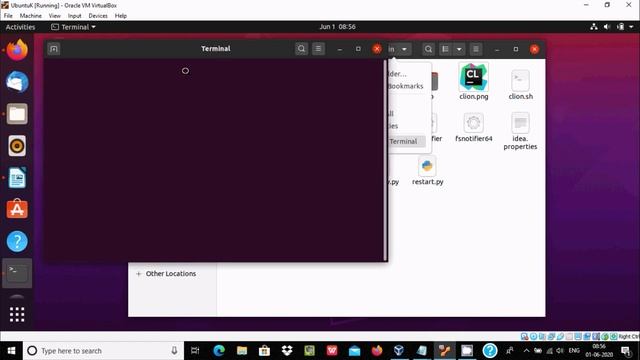Click the Terminal window scrollbar
This screenshot has width=640, height=360.
click(385, 160)
